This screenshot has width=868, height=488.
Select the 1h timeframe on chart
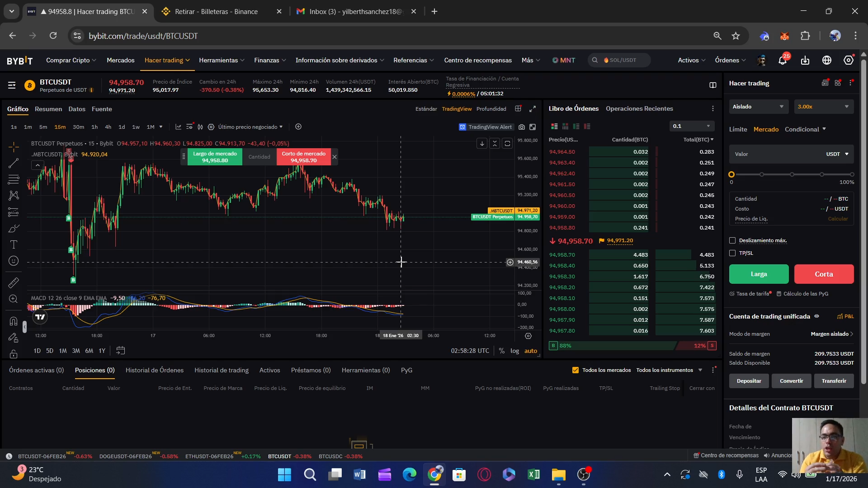point(94,127)
